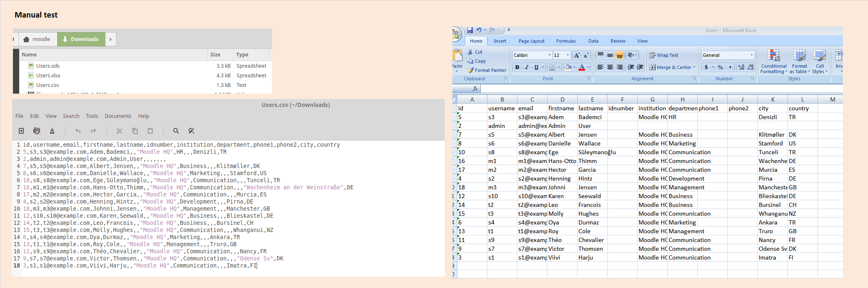Sort files by the Size column header
Viewport: 868px width, 288px height.
pos(220,55)
